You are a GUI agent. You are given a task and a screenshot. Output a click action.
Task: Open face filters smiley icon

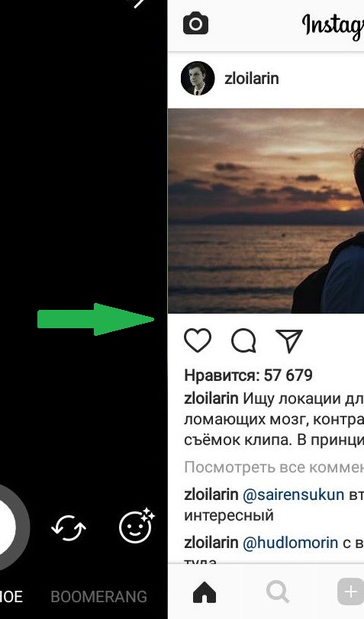137,526
